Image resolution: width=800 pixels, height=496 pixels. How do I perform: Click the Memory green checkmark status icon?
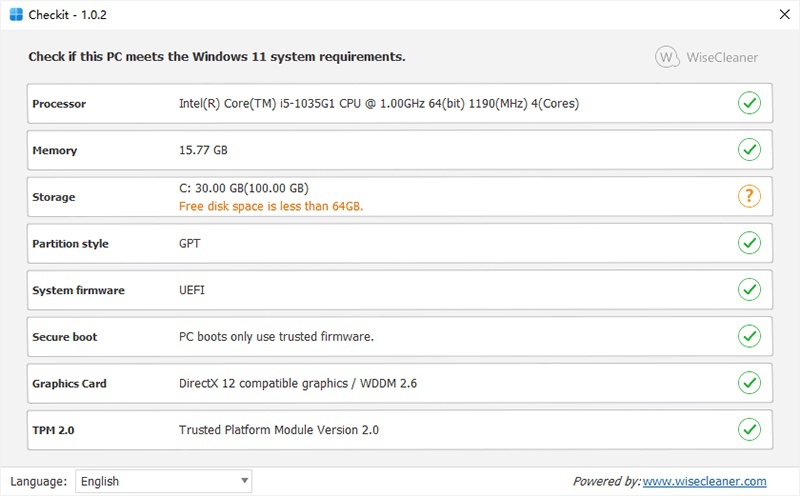(x=749, y=150)
